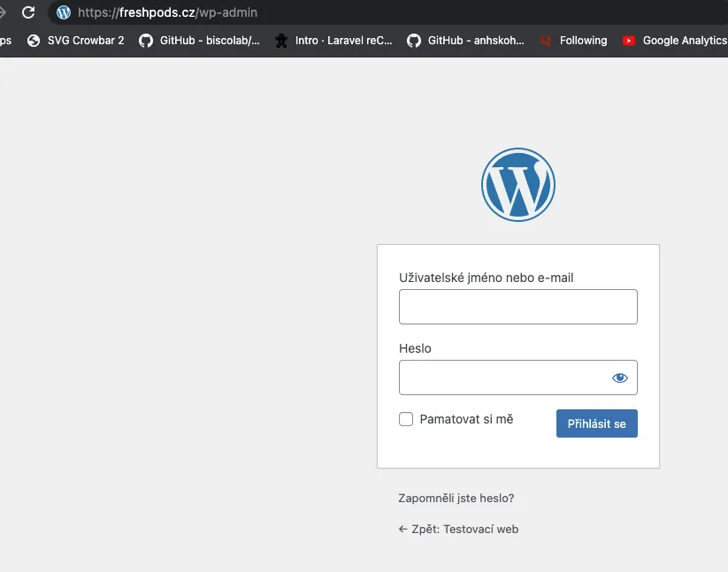Click the GitHub icon of biscolab bookmark

coord(146,41)
